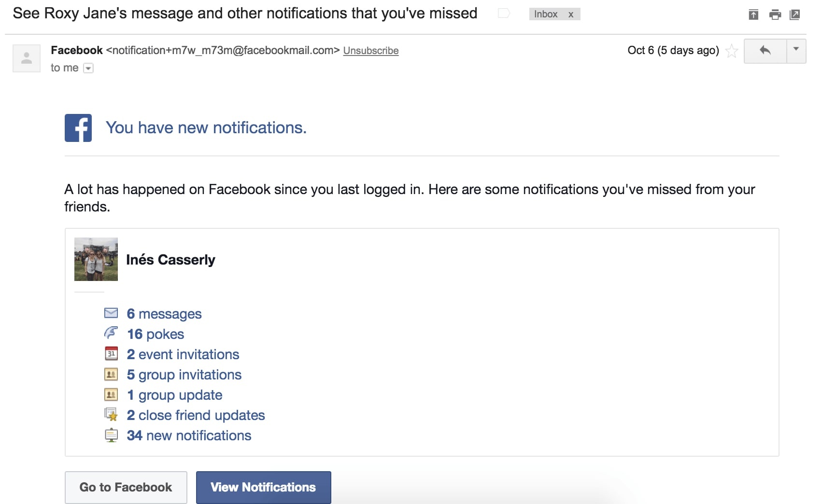Print this email using the printer icon
This screenshot has width=822, height=504.
[x=775, y=14]
